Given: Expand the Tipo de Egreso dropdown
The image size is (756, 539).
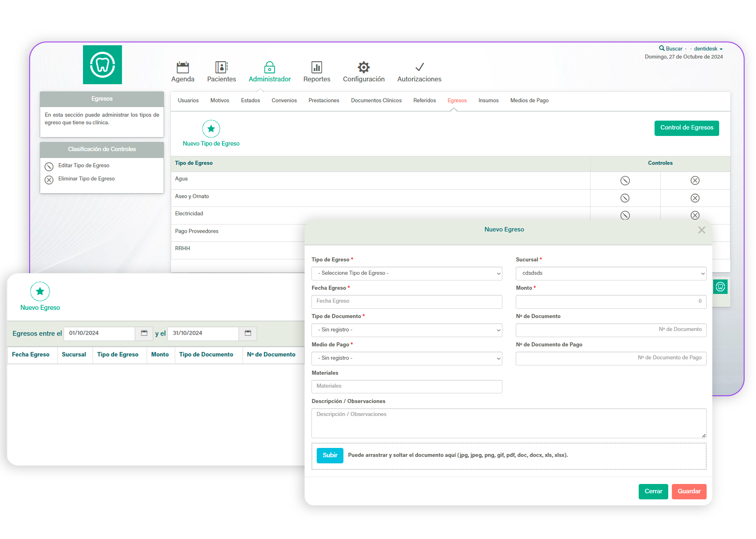Looking at the screenshot, I should pyautogui.click(x=407, y=274).
